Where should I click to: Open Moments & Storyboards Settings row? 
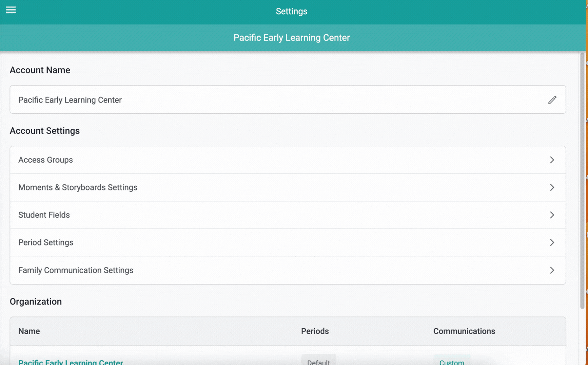coord(288,187)
